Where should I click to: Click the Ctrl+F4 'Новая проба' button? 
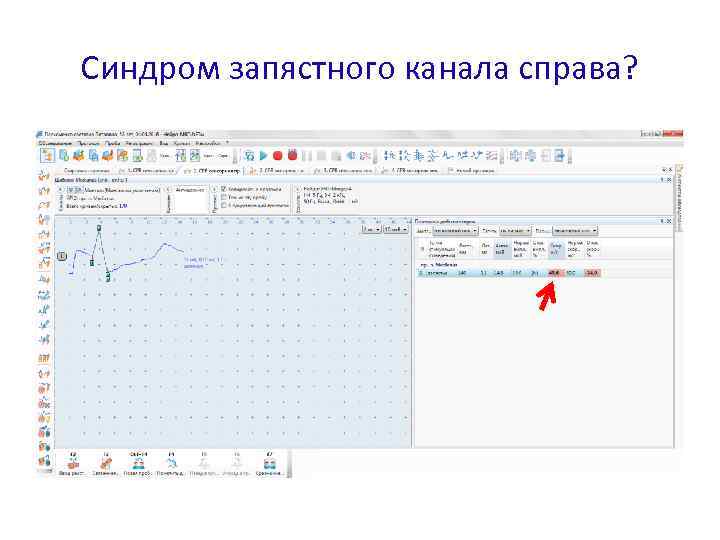[138, 464]
